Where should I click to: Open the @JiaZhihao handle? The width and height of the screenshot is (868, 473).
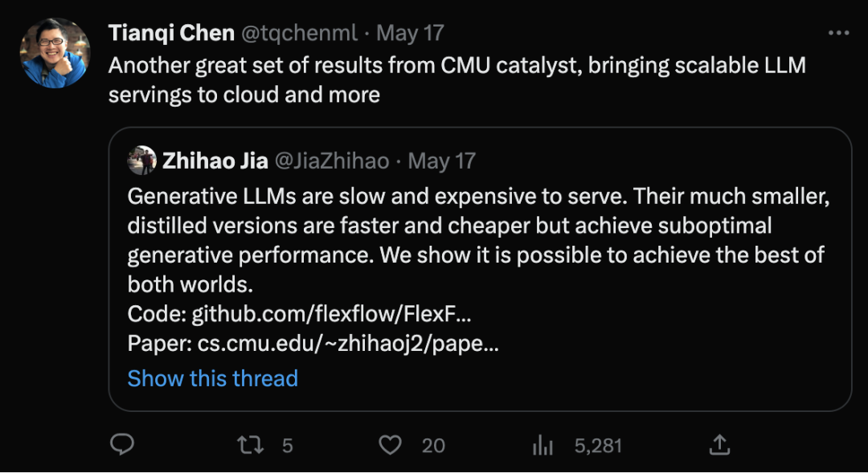[332, 161]
